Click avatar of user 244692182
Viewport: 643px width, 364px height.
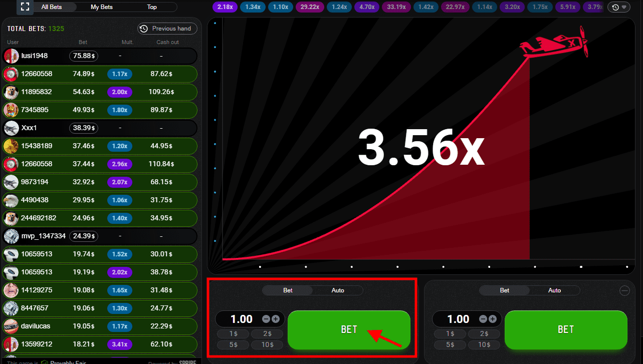(x=11, y=218)
